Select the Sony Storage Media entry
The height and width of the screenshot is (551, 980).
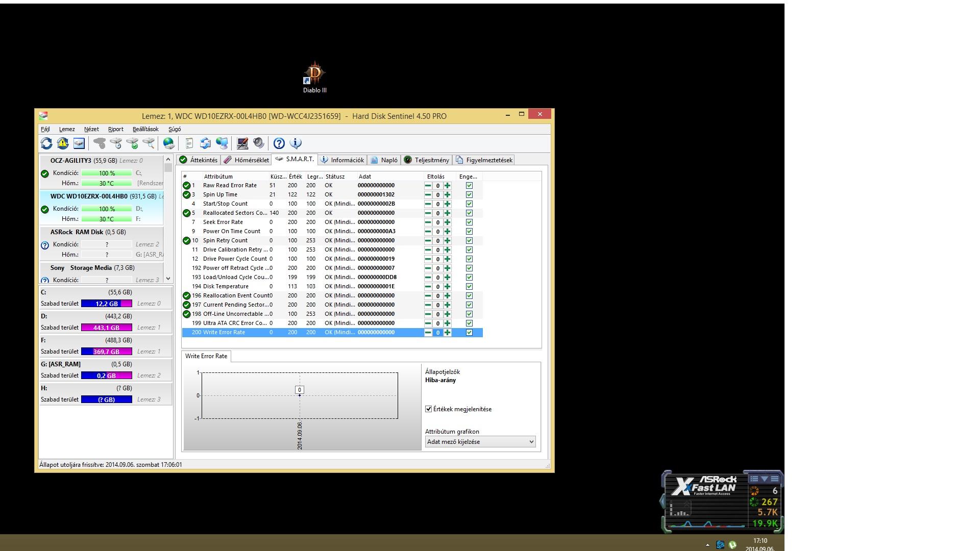point(102,273)
